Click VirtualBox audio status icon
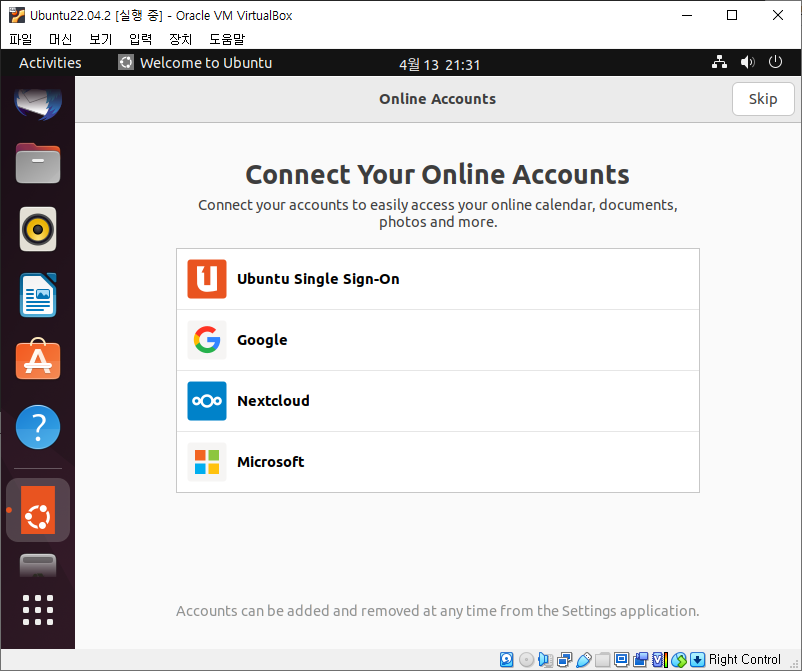This screenshot has height=671, width=802. click(x=545, y=659)
